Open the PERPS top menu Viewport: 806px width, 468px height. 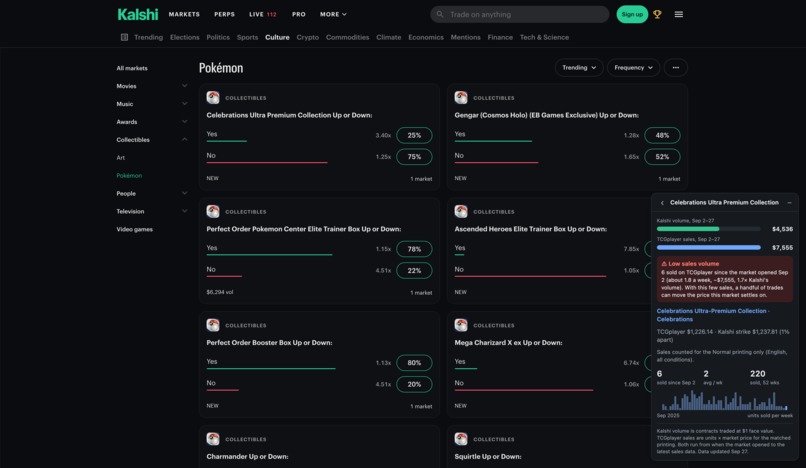[x=224, y=14]
